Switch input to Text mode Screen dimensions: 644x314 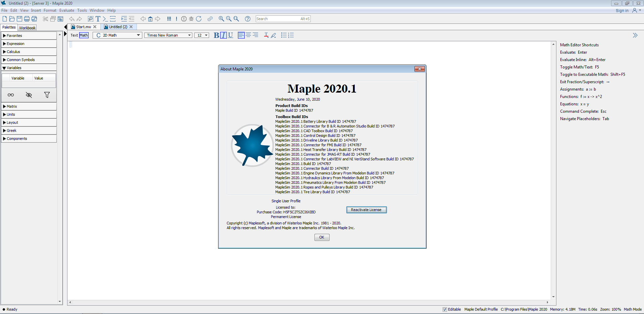(74, 35)
